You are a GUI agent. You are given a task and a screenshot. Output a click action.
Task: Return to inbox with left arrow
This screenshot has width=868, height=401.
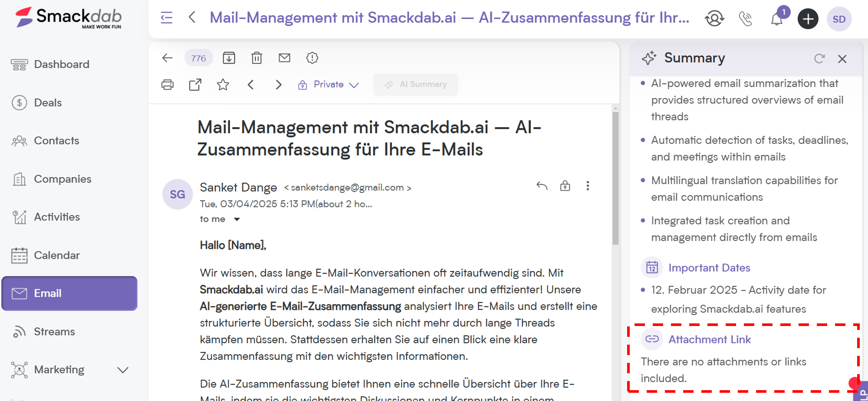[x=168, y=58]
